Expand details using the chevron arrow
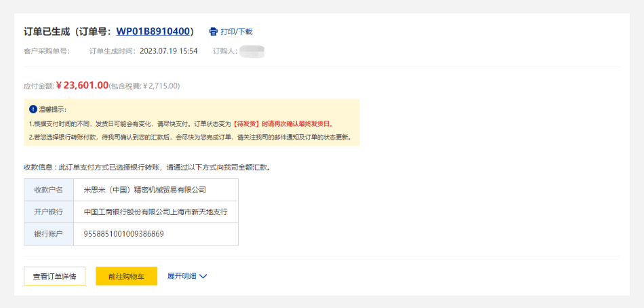 tap(203, 276)
